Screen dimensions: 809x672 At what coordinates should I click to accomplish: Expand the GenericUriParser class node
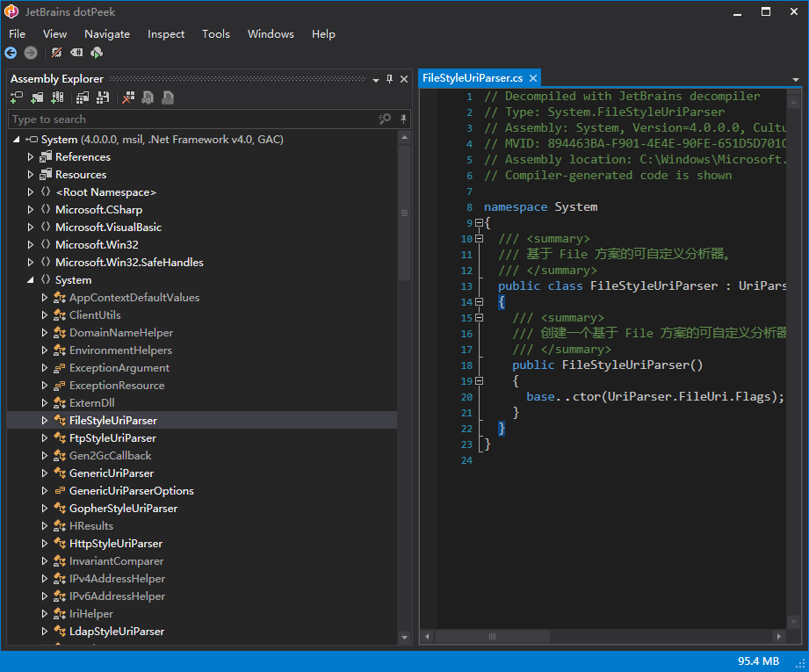coord(45,473)
